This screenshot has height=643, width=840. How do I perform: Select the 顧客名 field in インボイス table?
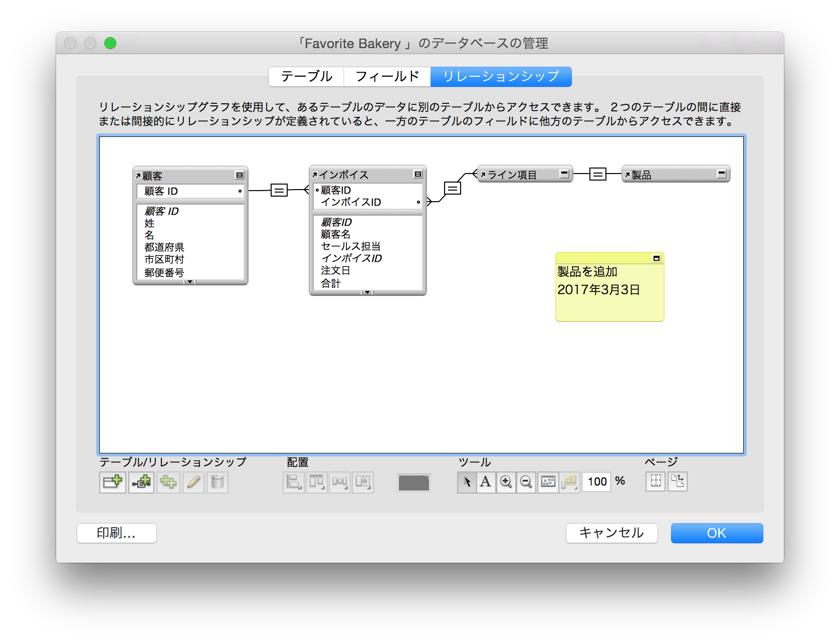pyautogui.click(x=336, y=234)
